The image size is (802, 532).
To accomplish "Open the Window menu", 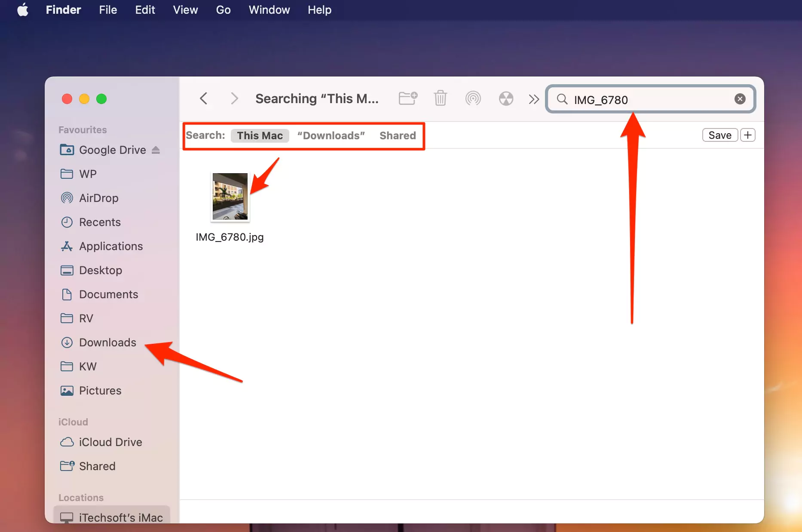I will [269, 9].
